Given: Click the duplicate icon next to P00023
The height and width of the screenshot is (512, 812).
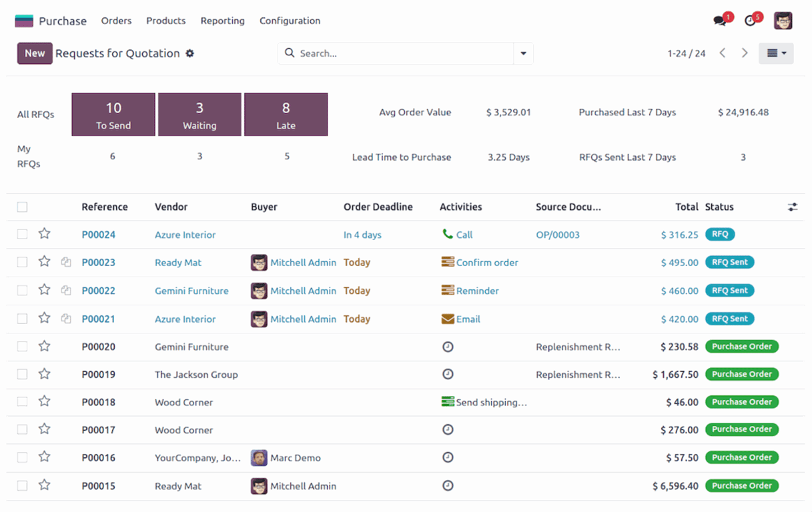Looking at the screenshot, I should [x=65, y=263].
